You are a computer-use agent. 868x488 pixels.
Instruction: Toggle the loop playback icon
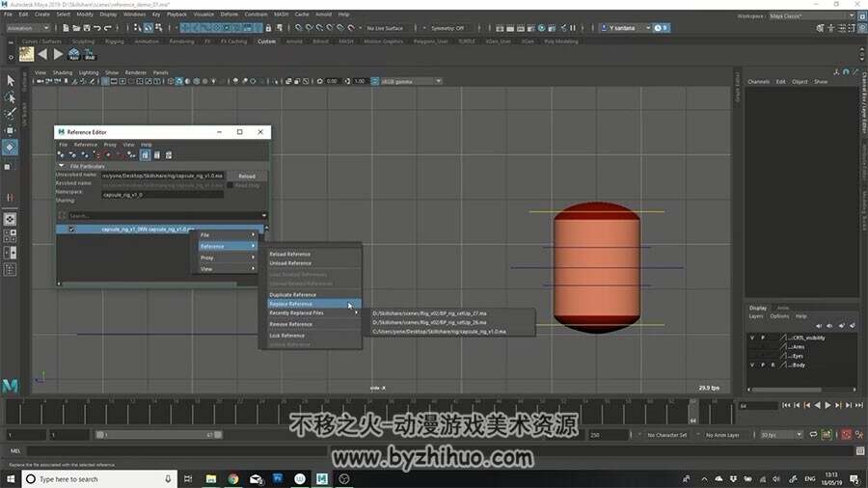813,435
